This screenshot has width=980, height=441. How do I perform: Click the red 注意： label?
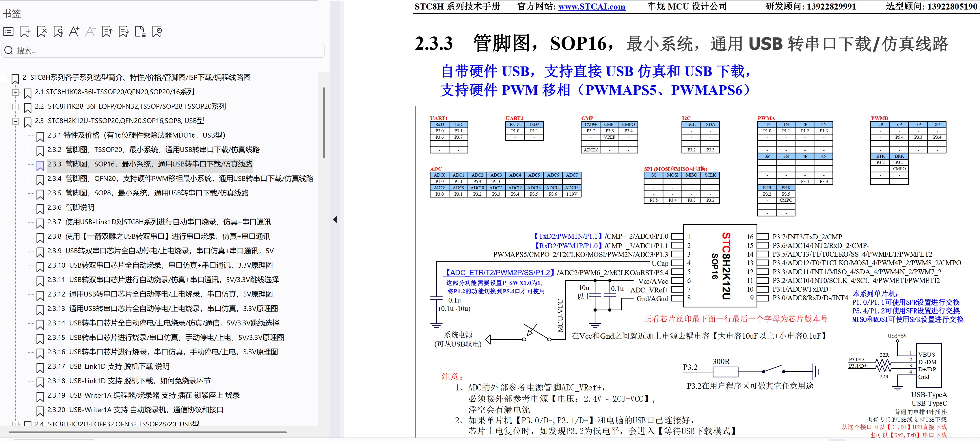(x=452, y=377)
